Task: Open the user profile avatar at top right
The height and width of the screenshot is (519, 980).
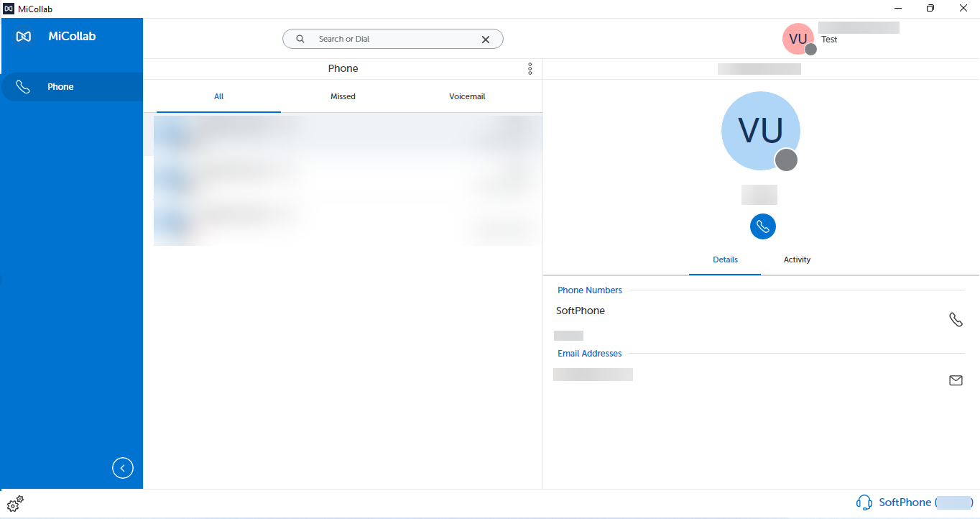Action: pyautogui.click(x=798, y=39)
